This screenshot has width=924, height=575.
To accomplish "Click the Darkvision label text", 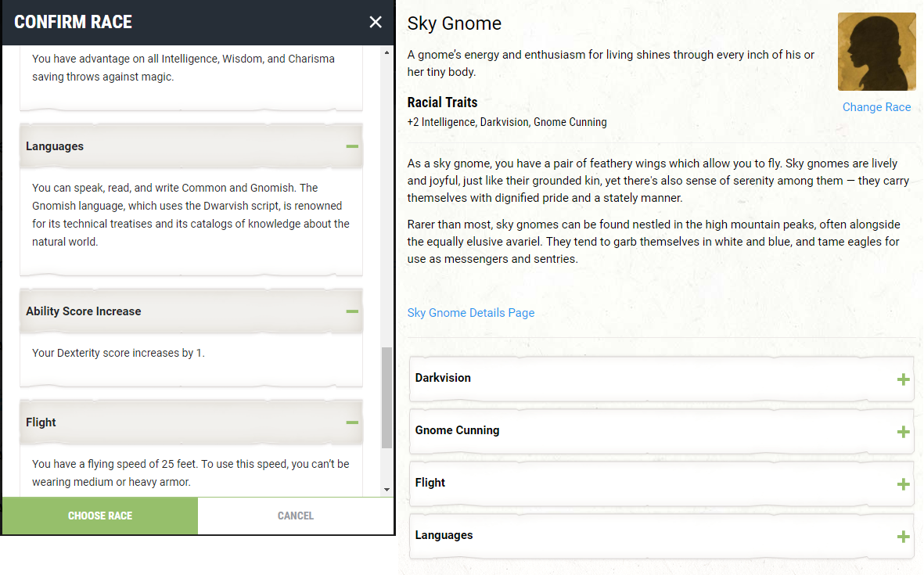I will tap(443, 378).
